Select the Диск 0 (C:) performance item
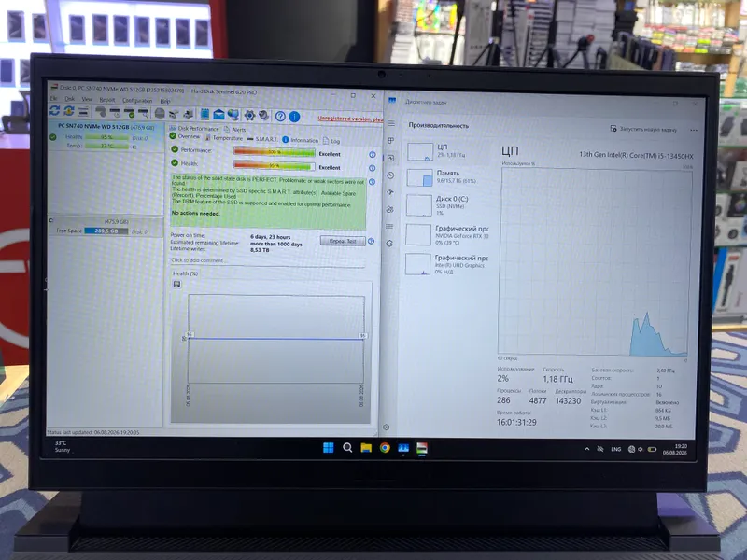Screen dimensions: 747x560 click(447, 204)
